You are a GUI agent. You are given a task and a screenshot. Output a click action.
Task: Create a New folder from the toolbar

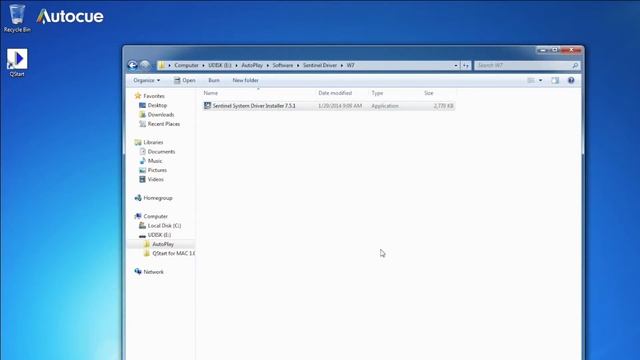coord(245,80)
